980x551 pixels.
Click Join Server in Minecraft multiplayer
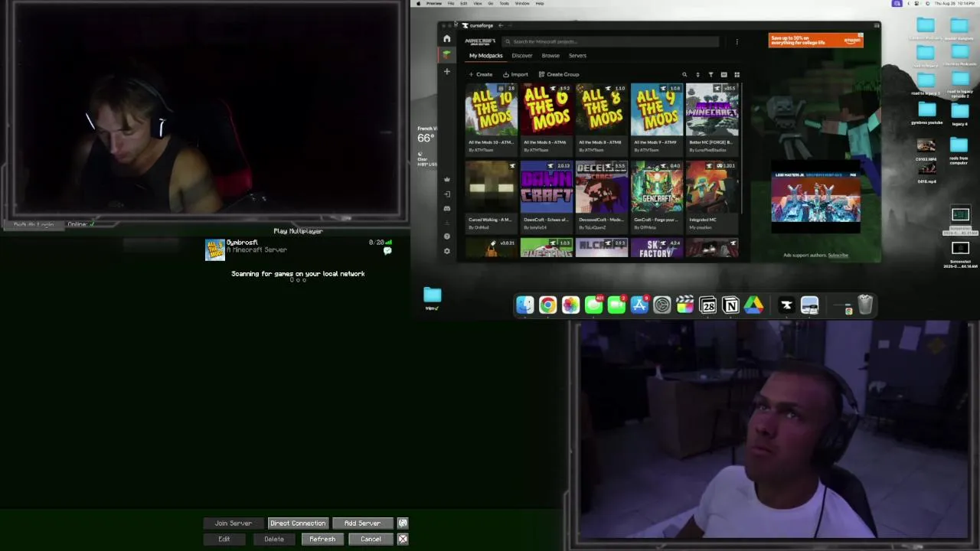[234, 523]
